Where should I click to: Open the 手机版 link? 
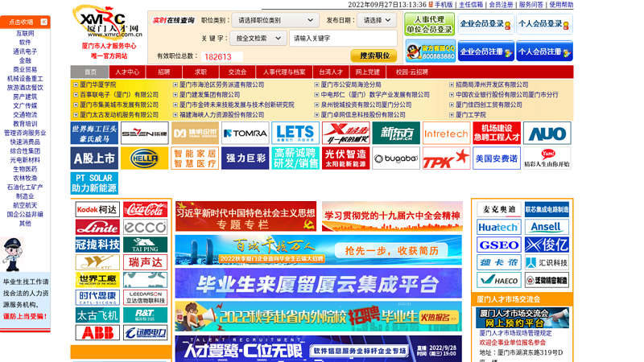pyautogui.click(x=444, y=5)
